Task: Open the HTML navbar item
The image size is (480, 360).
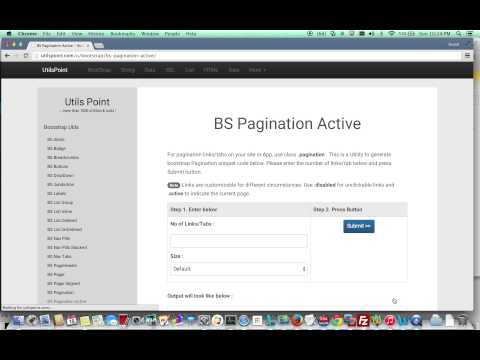Action: tap(210, 70)
